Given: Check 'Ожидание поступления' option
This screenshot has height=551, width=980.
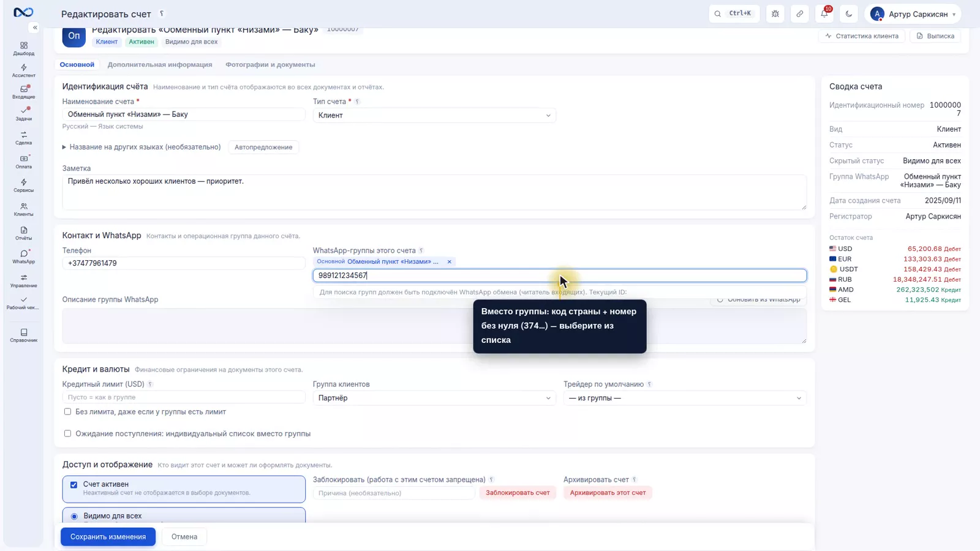Looking at the screenshot, I should click(x=67, y=433).
